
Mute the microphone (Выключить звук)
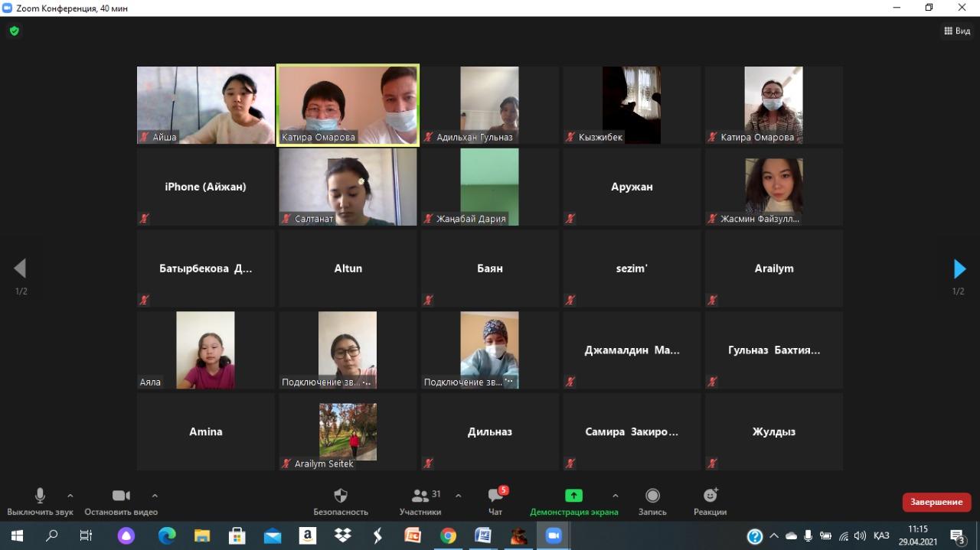40,501
